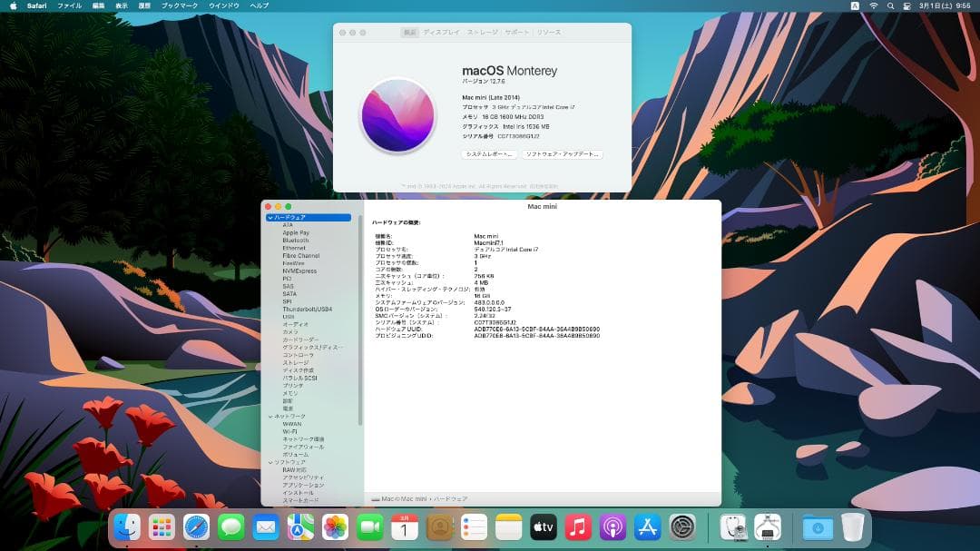Collapse the ソフトウェア section in the sidebar
The height and width of the screenshot is (551, 980).
(269, 460)
